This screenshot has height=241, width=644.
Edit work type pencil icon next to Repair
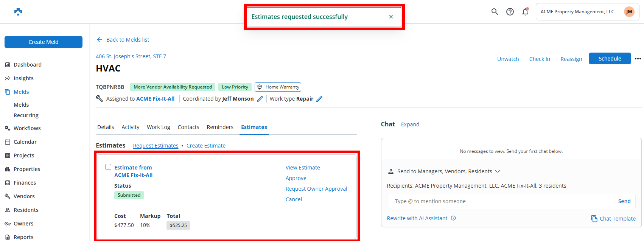pyautogui.click(x=319, y=99)
